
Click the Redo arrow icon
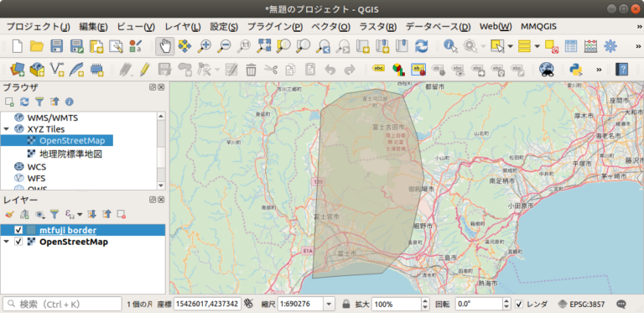point(349,69)
